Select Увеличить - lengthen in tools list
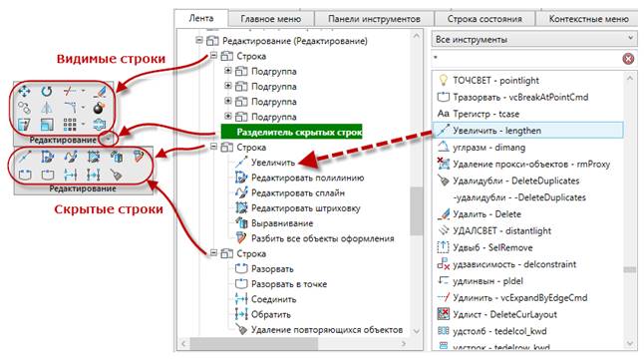The image size is (644, 364). [527, 131]
